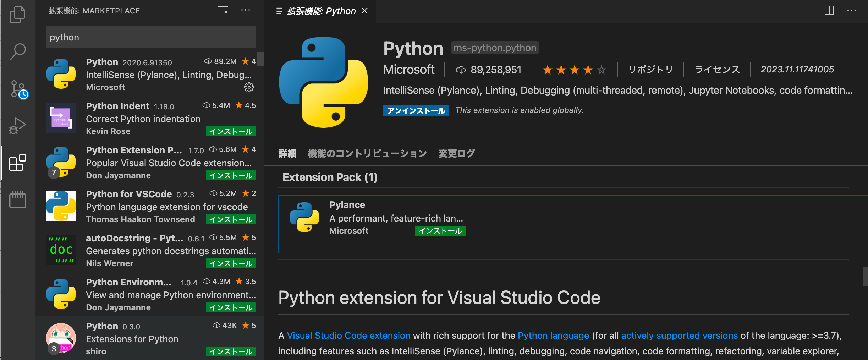
Task: Close the 拡張機能: Python editor tab
Action: point(364,11)
